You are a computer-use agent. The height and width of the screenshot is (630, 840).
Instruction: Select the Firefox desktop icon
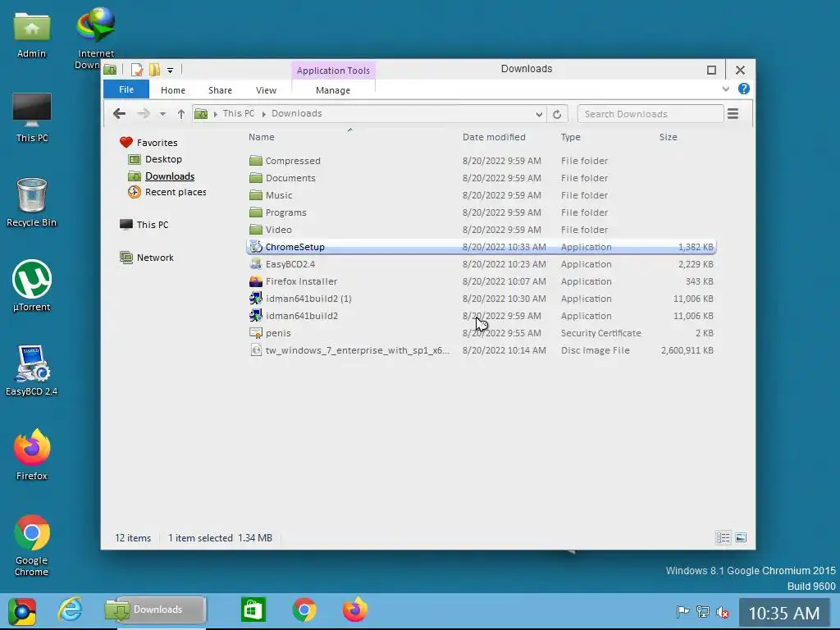pyautogui.click(x=32, y=454)
